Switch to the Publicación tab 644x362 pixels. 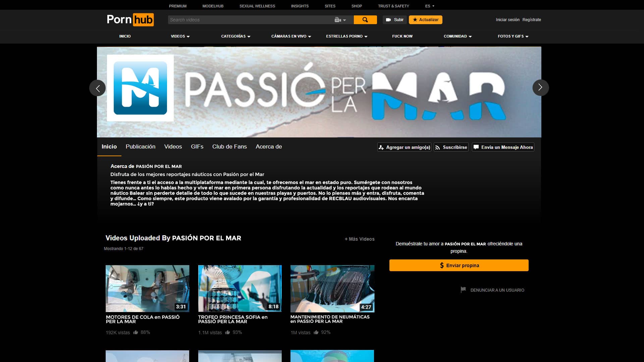click(141, 147)
